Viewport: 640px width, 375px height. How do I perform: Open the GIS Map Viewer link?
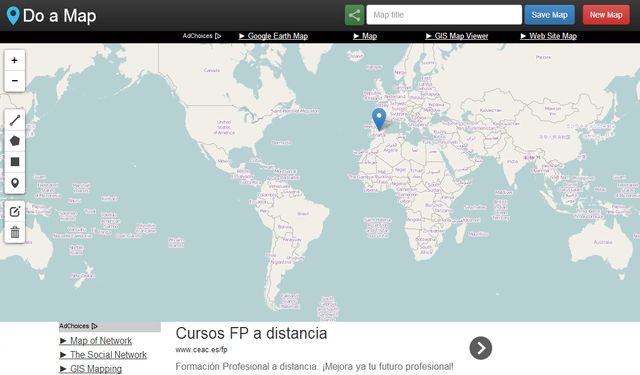click(457, 36)
